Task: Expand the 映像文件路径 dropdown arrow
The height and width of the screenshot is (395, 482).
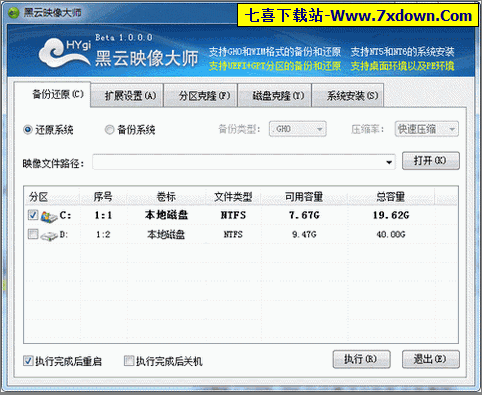Action: coord(389,162)
